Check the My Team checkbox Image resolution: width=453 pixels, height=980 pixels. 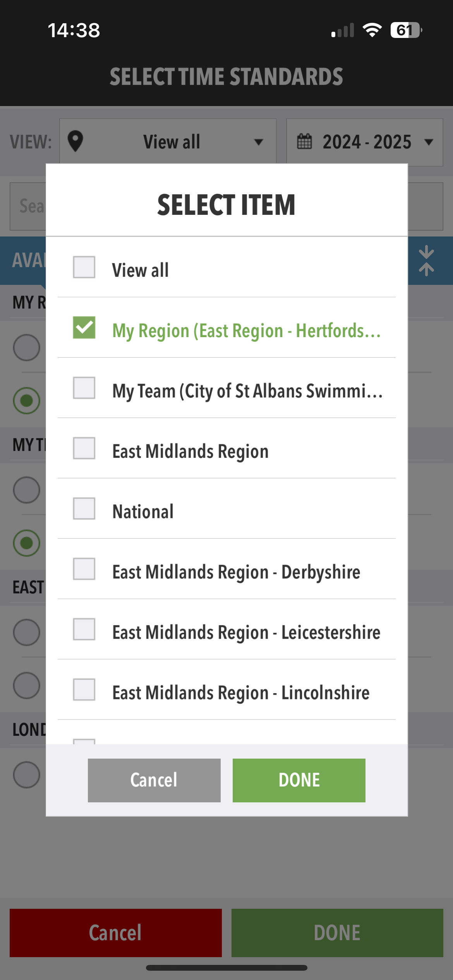pyautogui.click(x=84, y=388)
